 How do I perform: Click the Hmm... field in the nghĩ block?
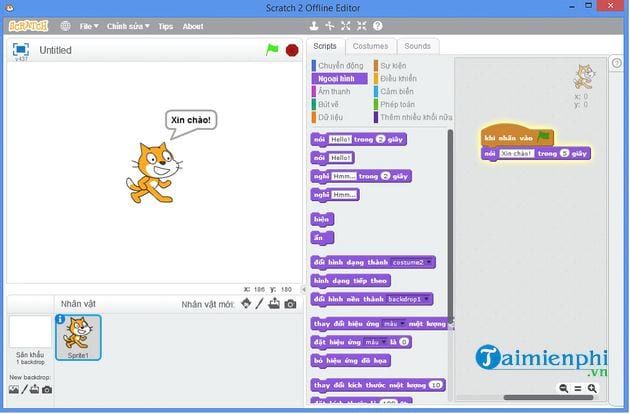343,195
